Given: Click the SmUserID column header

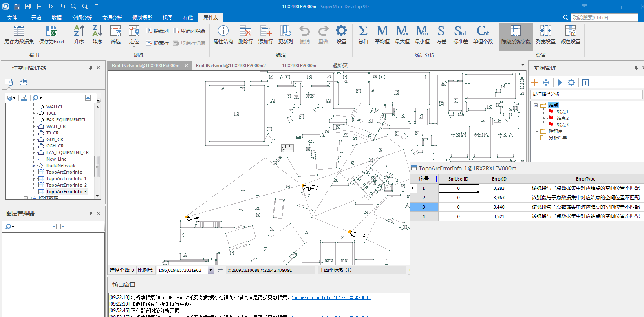Looking at the screenshot, I should click(458, 179).
